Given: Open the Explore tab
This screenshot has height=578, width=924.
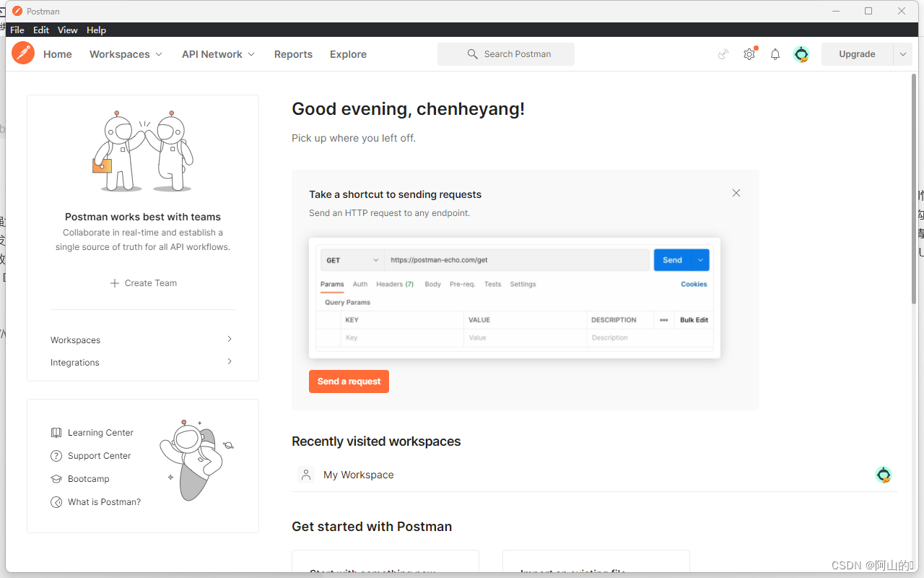Looking at the screenshot, I should pyautogui.click(x=348, y=54).
